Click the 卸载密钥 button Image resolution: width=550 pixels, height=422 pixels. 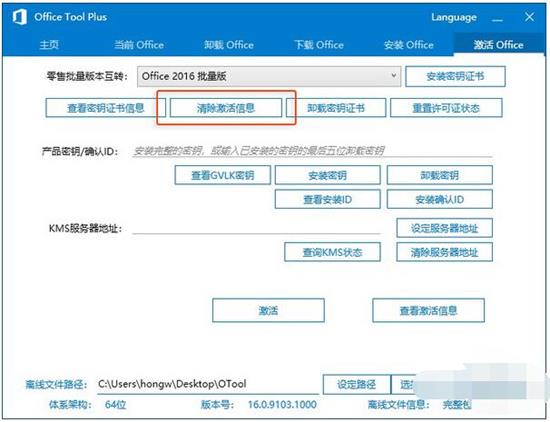(440, 175)
